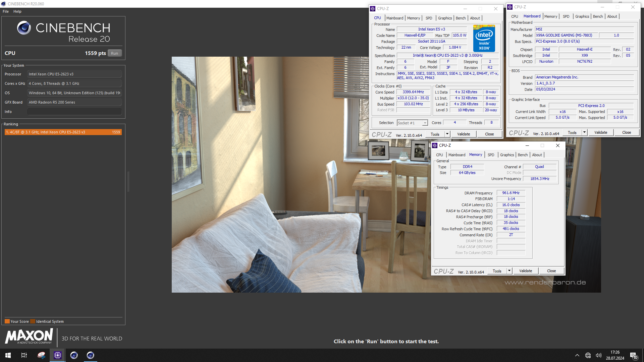Click the Intel Xeon logo in CPU-Z
The height and width of the screenshot is (362, 644).
[x=484, y=38]
